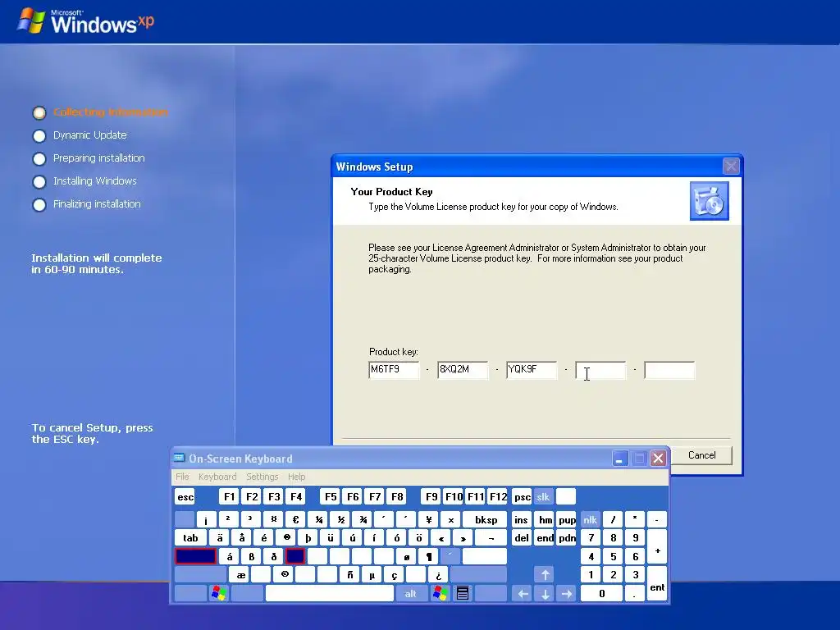Click the æ key
This screenshot has height=630, width=840.
coord(240,575)
